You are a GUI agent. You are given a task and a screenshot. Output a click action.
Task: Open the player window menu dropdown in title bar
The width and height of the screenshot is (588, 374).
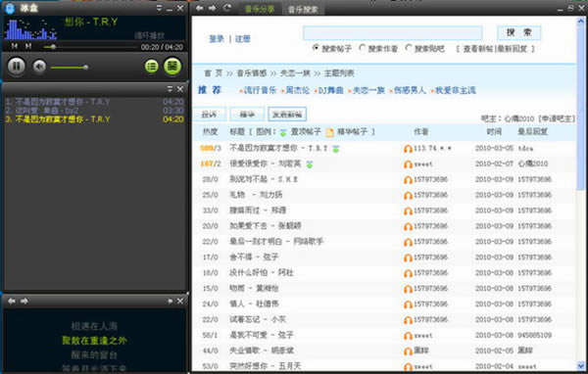coord(160,8)
